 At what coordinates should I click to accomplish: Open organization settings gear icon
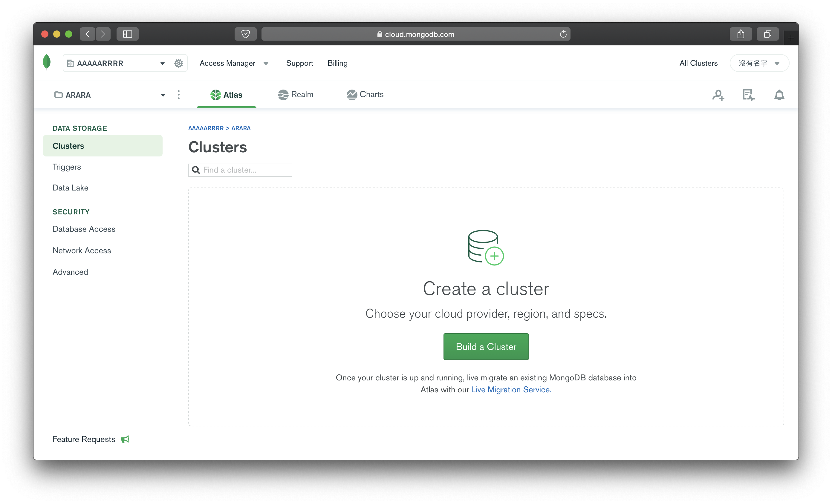pos(179,63)
